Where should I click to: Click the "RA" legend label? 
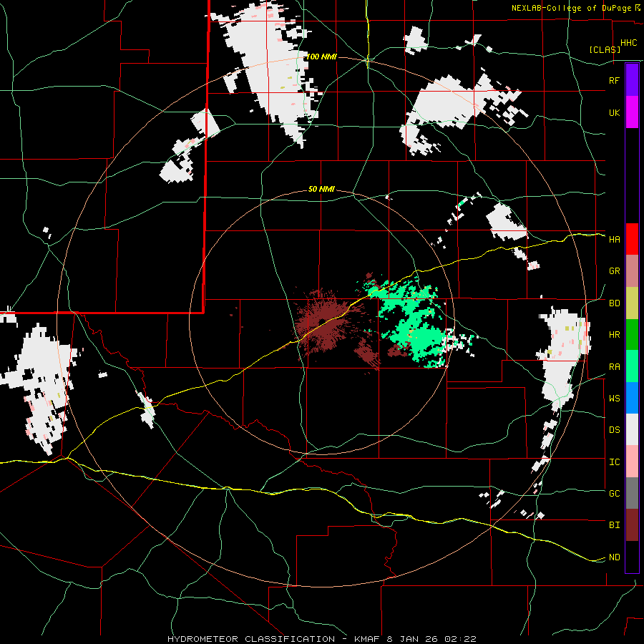(614, 367)
